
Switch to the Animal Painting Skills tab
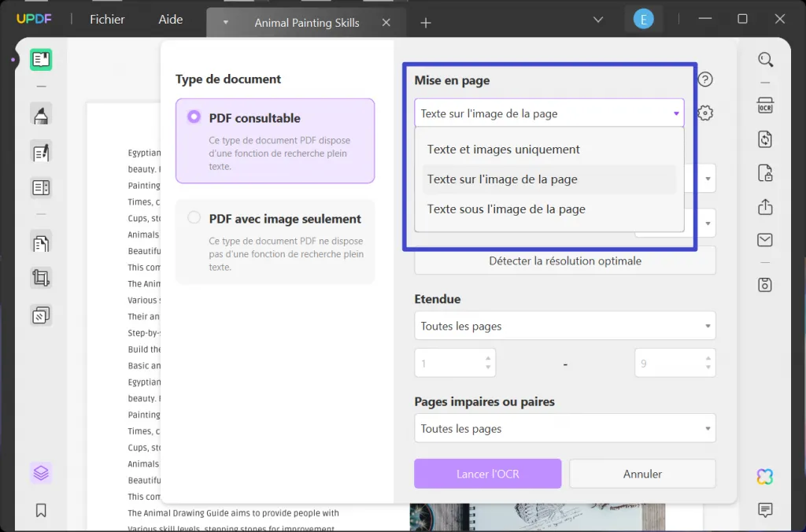coord(305,22)
